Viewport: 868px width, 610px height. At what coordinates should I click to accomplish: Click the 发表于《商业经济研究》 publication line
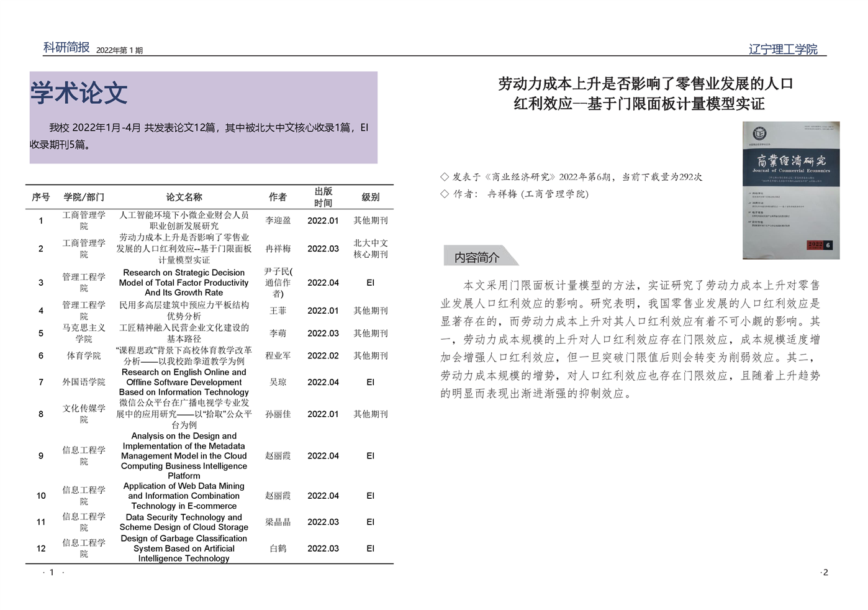[571, 177]
